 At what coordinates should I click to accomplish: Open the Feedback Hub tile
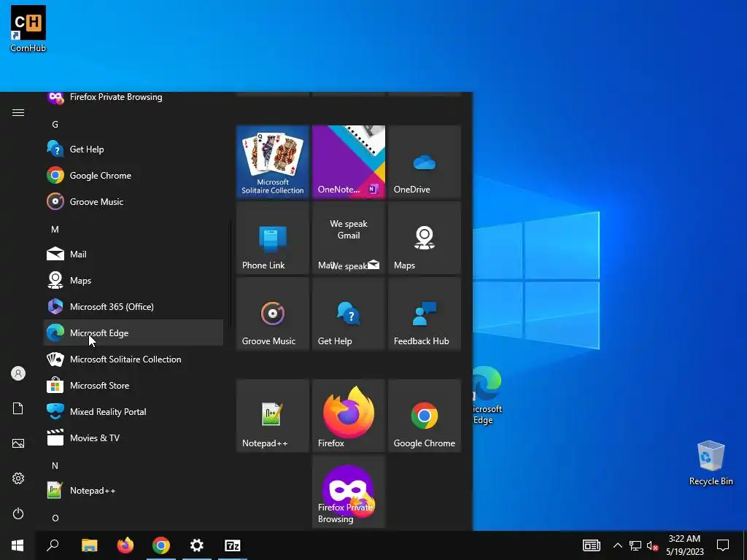coord(425,314)
